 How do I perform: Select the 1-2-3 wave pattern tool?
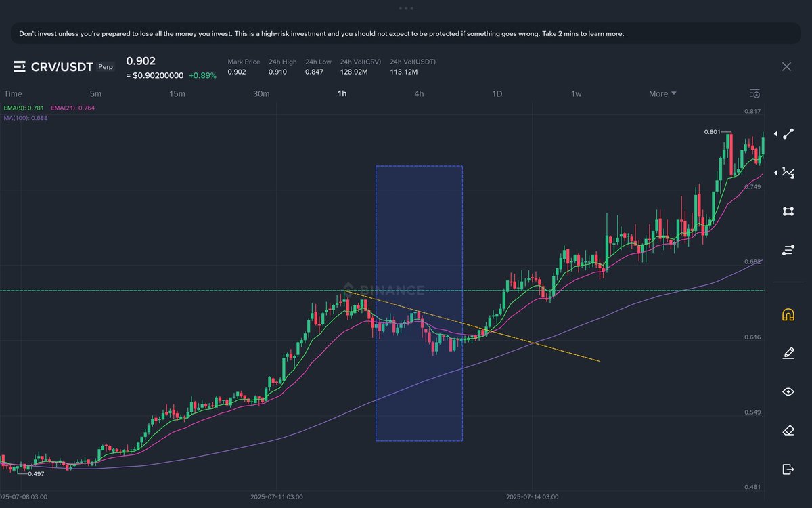tap(788, 173)
